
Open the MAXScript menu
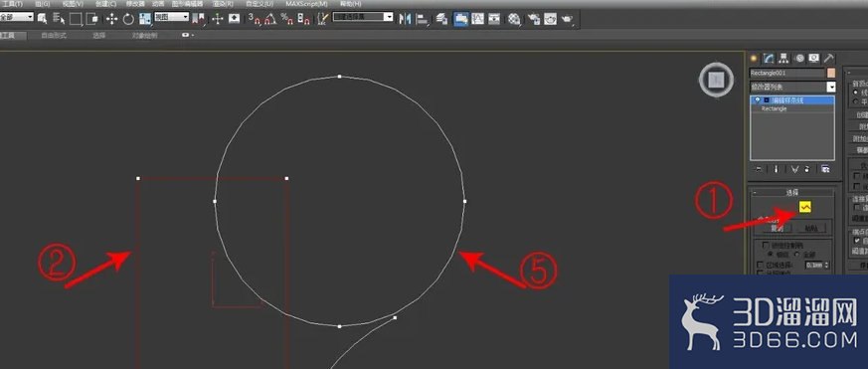point(306,4)
